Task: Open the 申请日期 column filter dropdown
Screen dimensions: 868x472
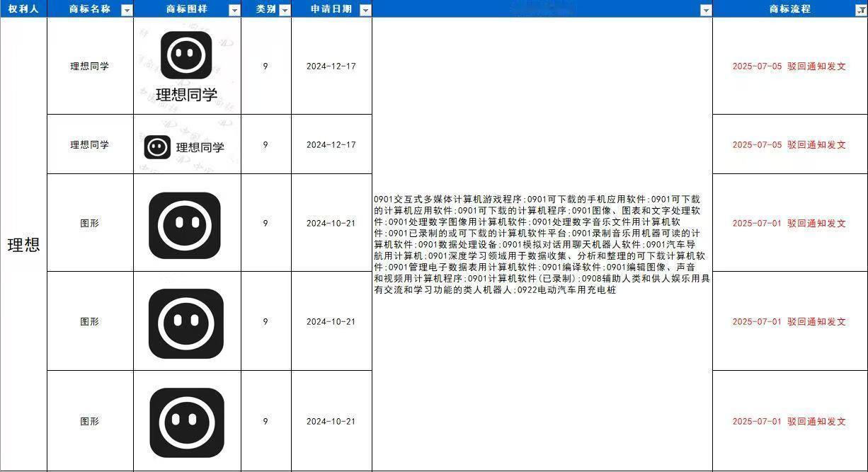Action: tap(365, 10)
